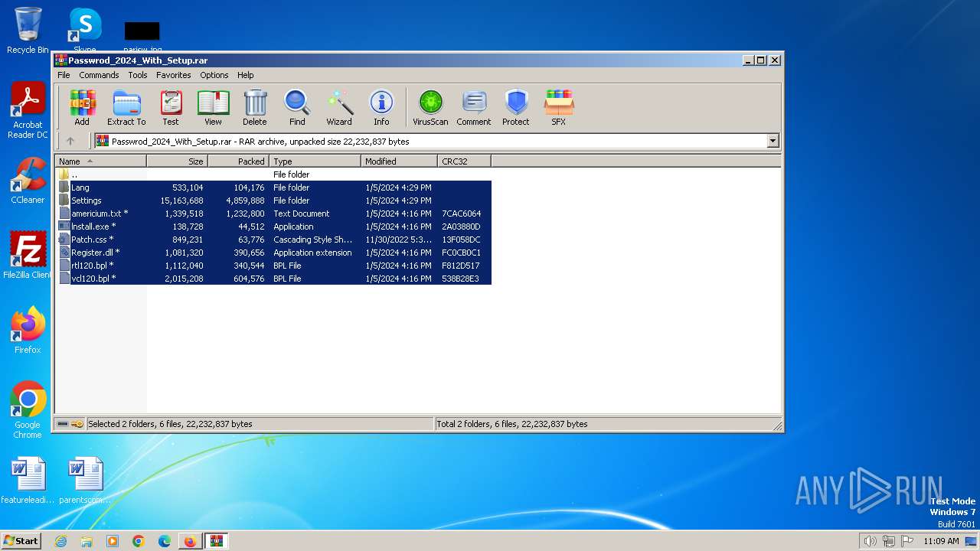
Task: Open Edge browser from taskbar
Action: [164, 541]
